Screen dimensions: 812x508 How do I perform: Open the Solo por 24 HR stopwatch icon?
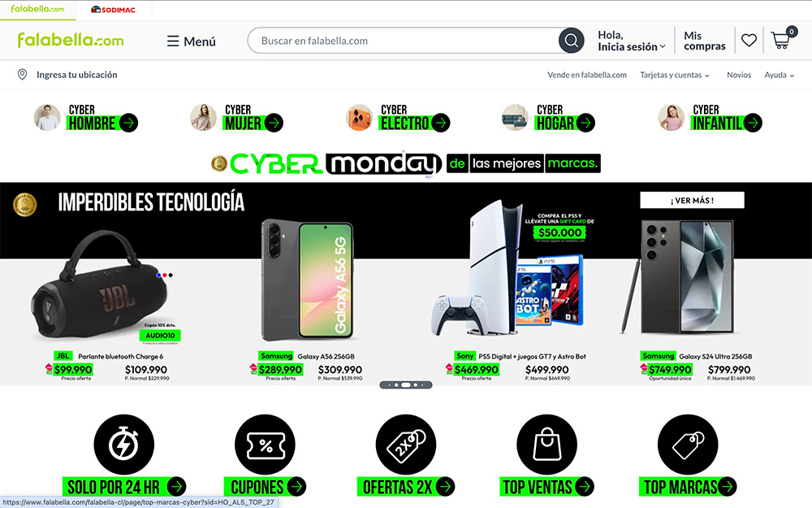click(x=123, y=445)
